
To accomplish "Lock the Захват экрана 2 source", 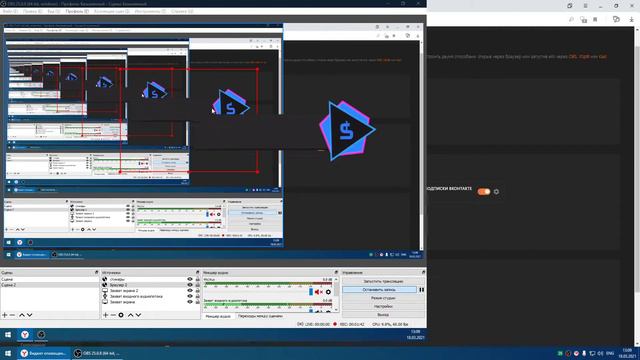I will click(x=198, y=291).
